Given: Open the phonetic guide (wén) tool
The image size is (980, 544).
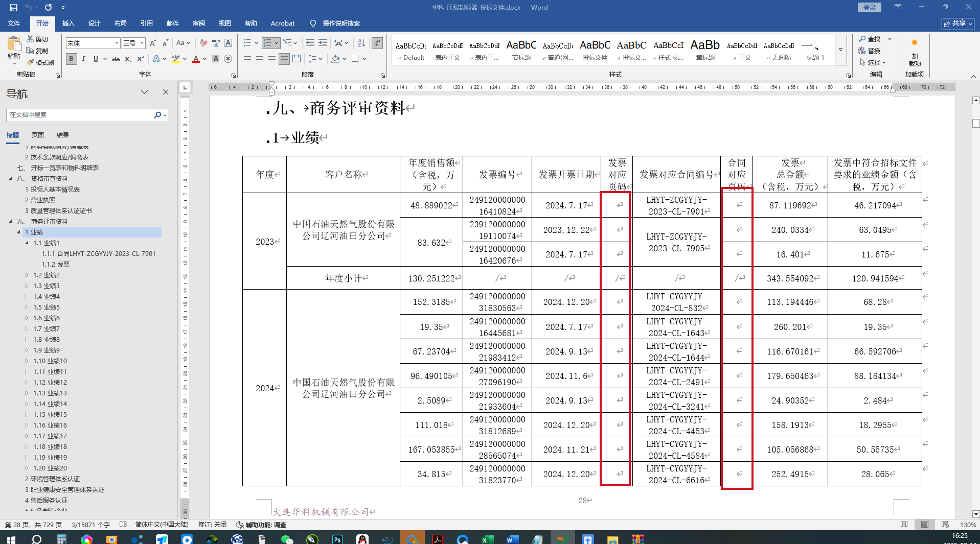Looking at the screenshot, I should pyautogui.click(x=216, y=43).
